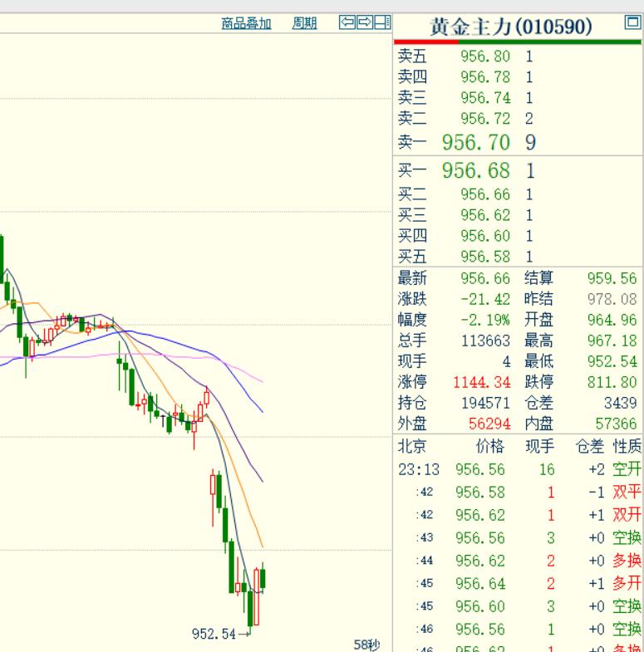Click the 涨停 value 1144.34
The image size is (644, 652).
(x=482, y=382)
